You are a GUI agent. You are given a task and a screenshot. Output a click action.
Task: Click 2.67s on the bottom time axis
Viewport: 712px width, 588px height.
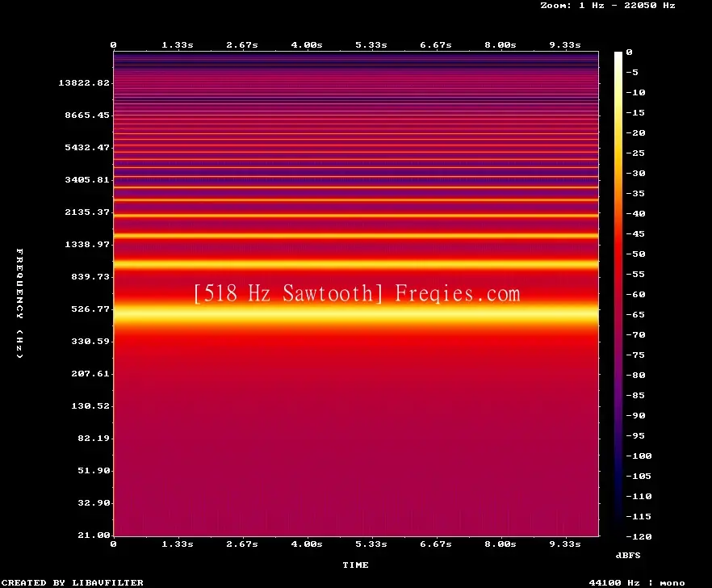click(242, 544)
